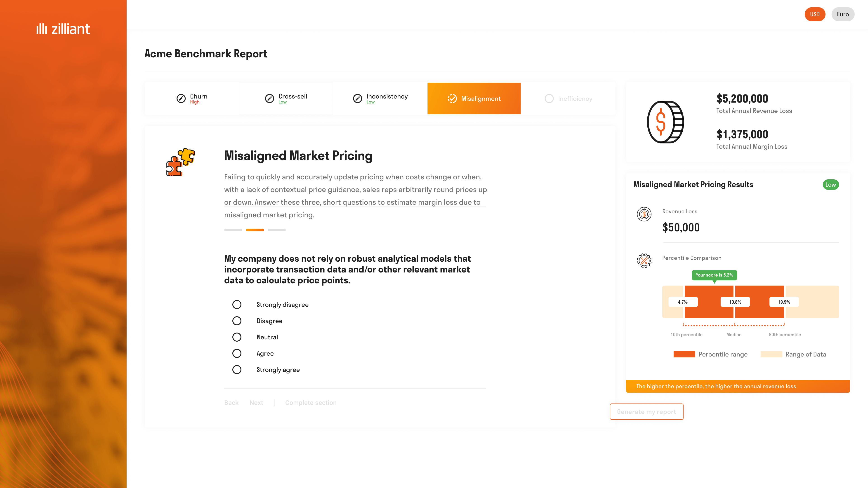Click the dollar coin revenue icon

tap(665, 122)
